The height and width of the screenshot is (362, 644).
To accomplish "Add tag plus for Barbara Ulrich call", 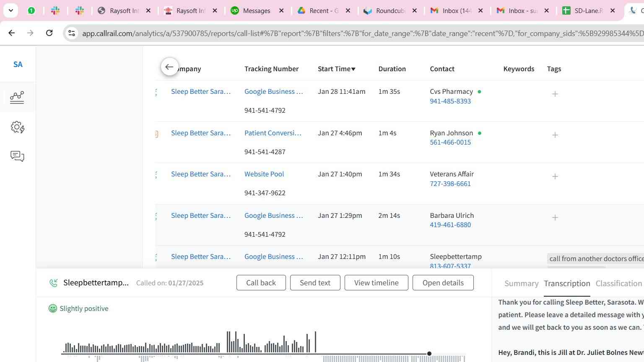I will (x=555, y=217).
